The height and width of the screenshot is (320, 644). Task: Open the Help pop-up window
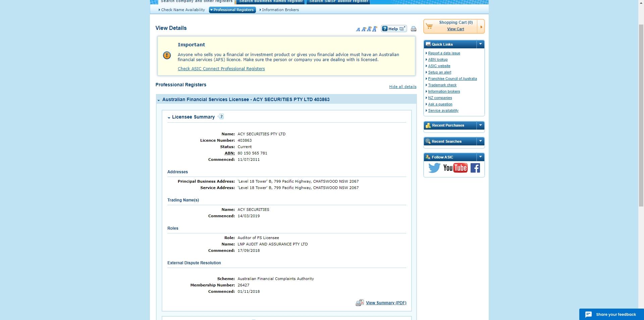click(x=394, y=29)
